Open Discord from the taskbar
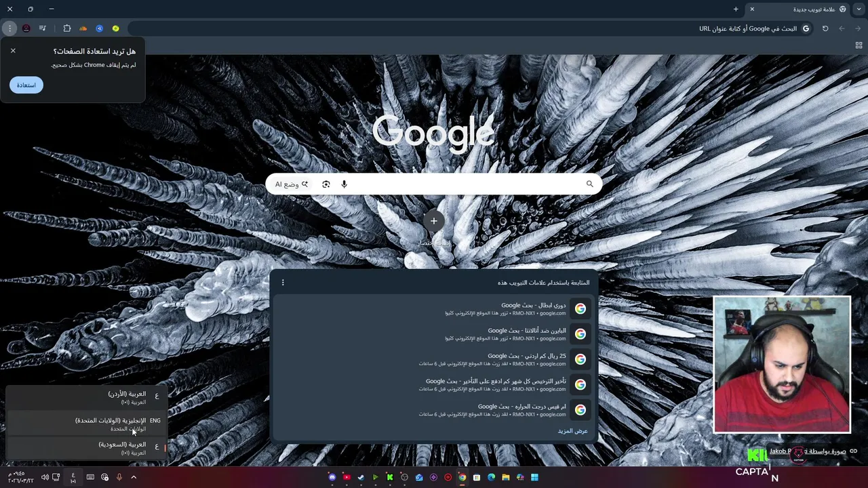 click(332, 477)
